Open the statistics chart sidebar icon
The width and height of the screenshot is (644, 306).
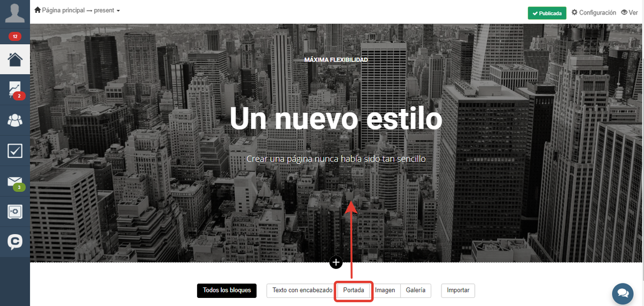pyautogui.click(x=16, y=90)
